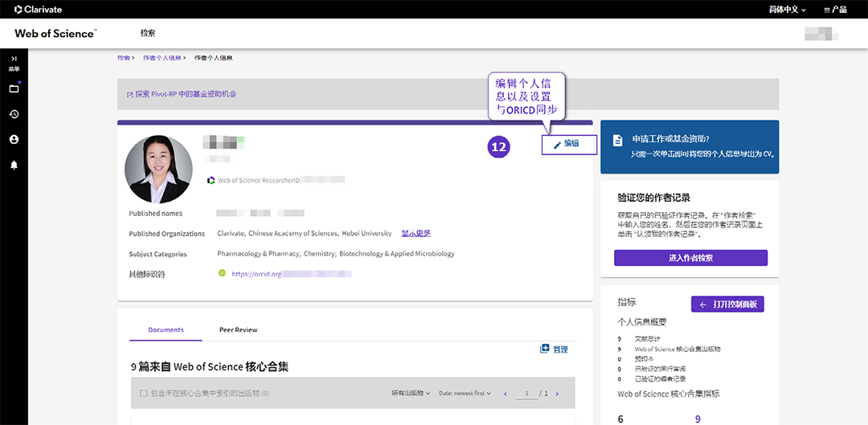868x425 pixels.
Task: Click the Clarivate logo in top bar
Action: pyautogui.click(x=39, y=10)
